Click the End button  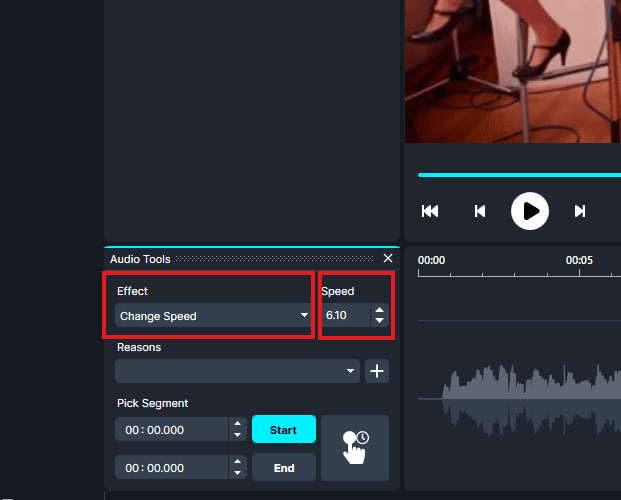pos(284,467)
